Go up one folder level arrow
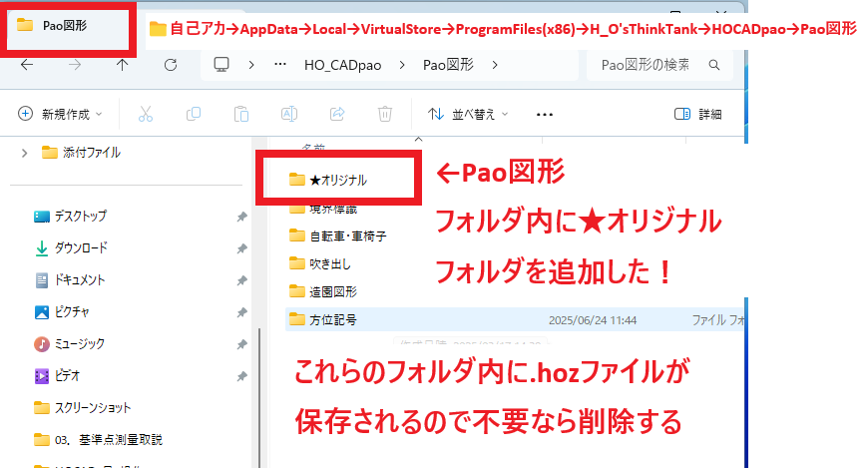 pyautogui.click(x=123, y=65)
